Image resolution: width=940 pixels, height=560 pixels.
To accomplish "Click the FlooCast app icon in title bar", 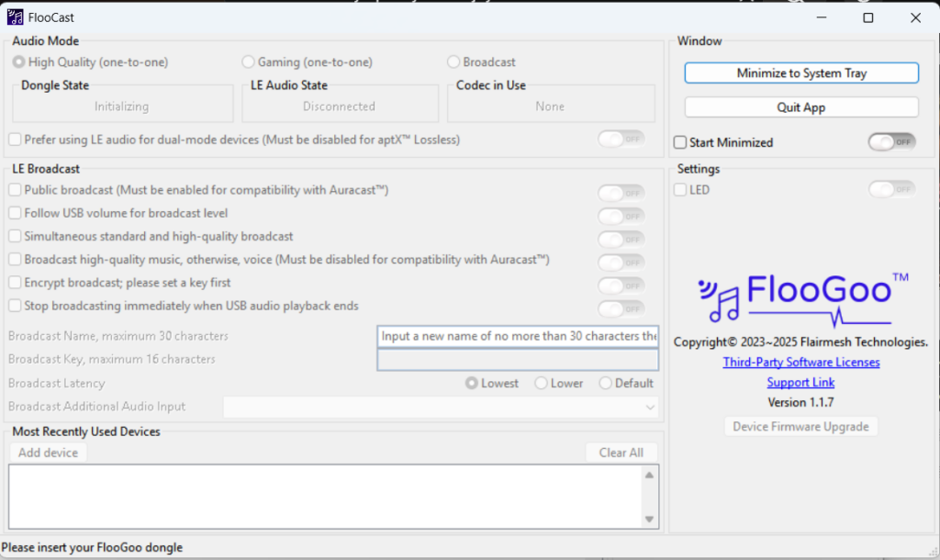I will coord(15,17).
